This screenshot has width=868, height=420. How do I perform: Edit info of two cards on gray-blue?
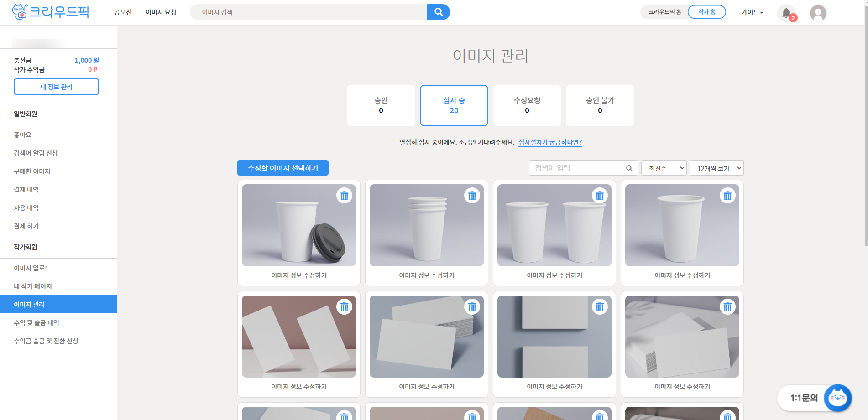click(x=554, y=387)
